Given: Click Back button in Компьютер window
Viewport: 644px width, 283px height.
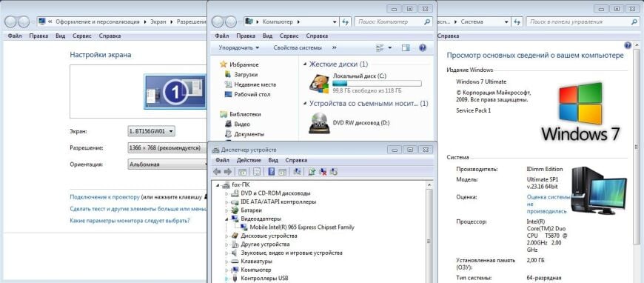Looking at the screenshot, I should [218, 21].
